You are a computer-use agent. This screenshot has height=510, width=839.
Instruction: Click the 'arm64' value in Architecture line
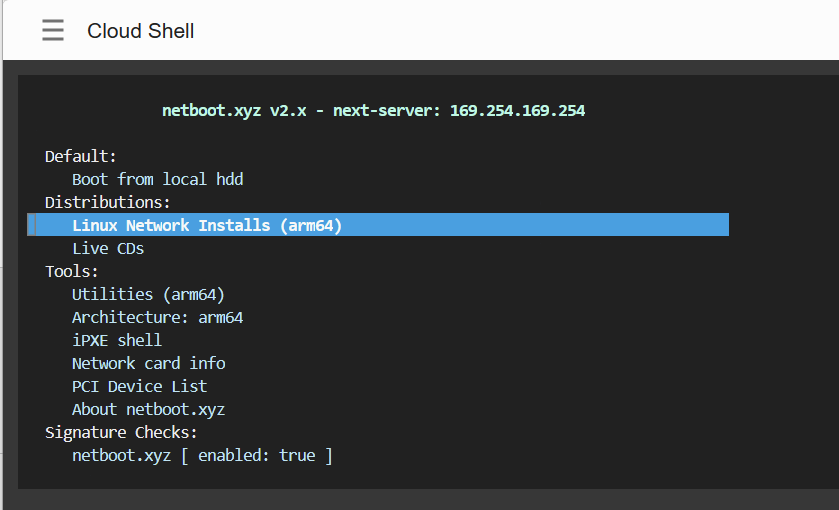[x=220, y=318]
